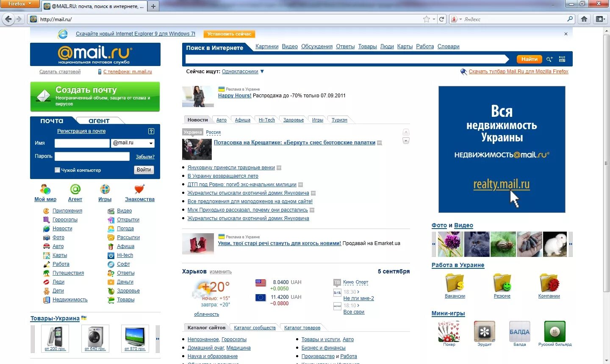Screen dimensions: 610x364
Task: Open the virtual keyboard icon beside Найти
Action: point(562,59)
